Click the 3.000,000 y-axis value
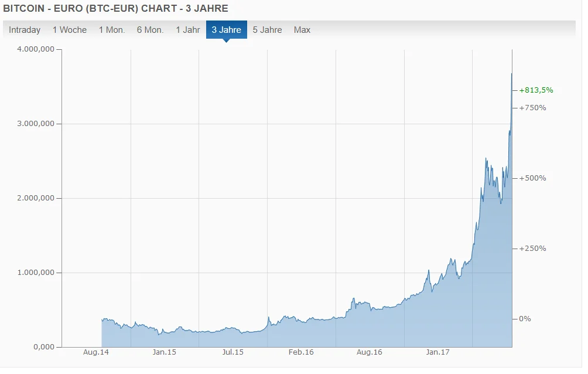Screen dimensions: 588x374 coord(36,124)
